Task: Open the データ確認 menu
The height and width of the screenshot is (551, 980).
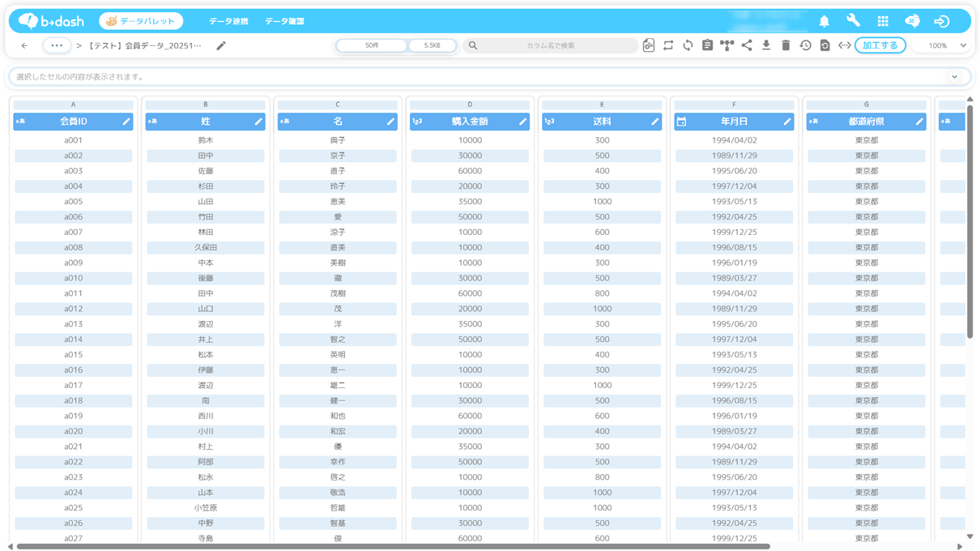Action: tap(284, 21)
